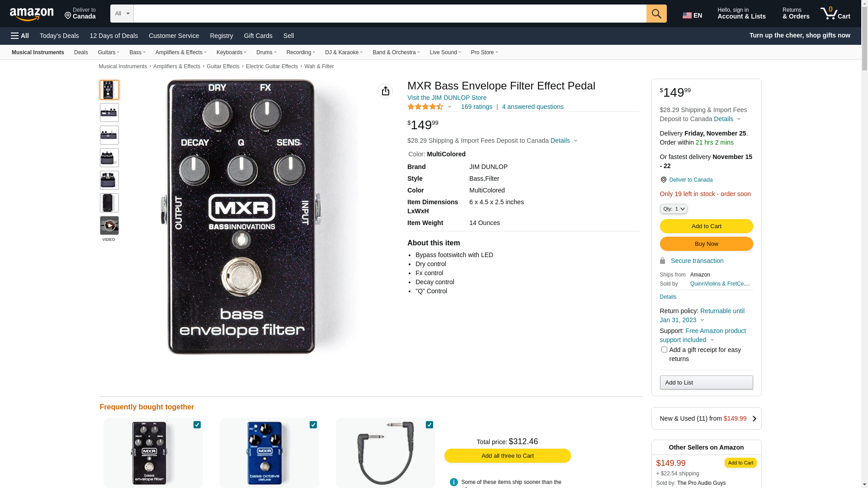
Task: Click the Deliver to Canada location icon
Action: (68, 16)
